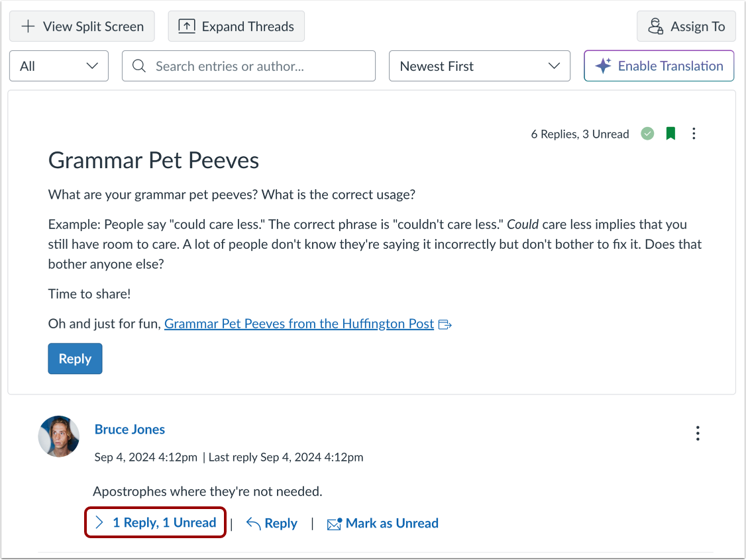The width and height of the screenshot is (746, 560).
Task: Open the discussion topic options menu
Action: tap(694, 133)
